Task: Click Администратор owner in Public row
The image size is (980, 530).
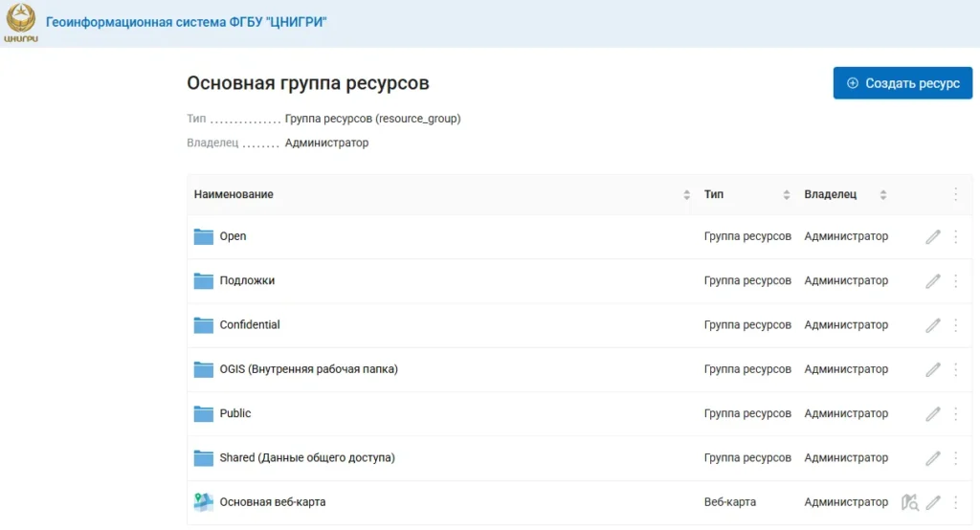Action: 846,413
